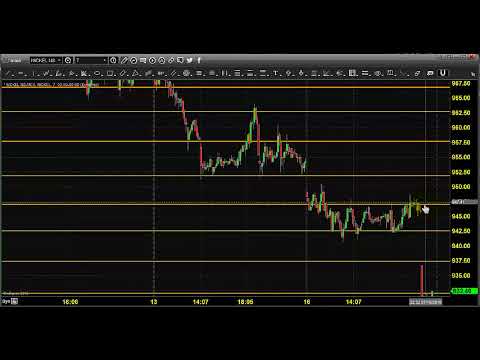The width and height of the screenshot is (480, 360).
Task: Select the Ellipse drawing tool
Action: [x=97, y=73]
